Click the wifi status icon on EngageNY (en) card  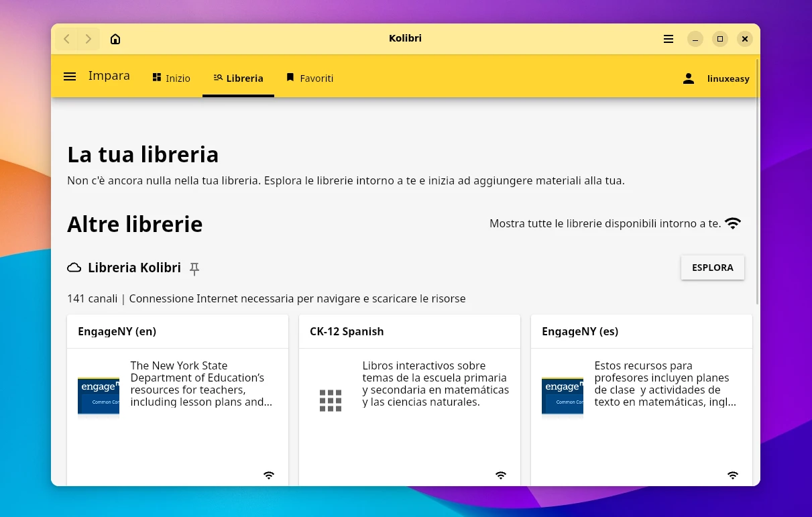(x=268, y=475)
